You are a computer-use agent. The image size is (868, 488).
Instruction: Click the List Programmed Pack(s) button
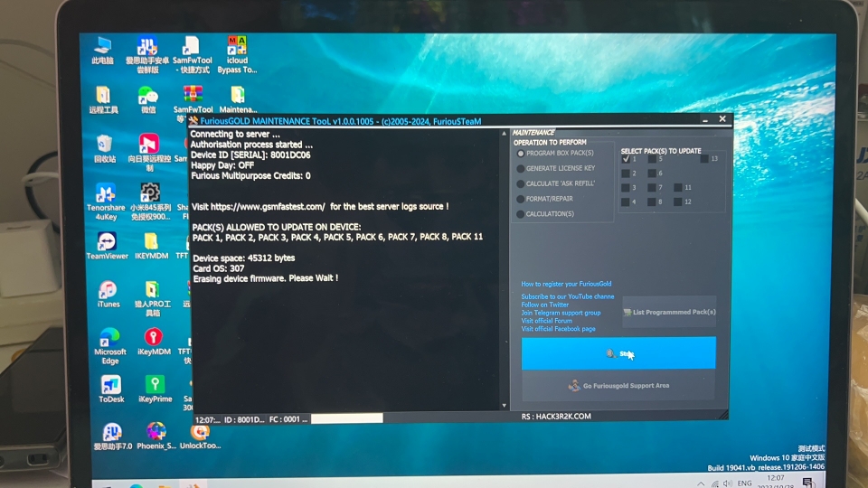click(669, 312)
